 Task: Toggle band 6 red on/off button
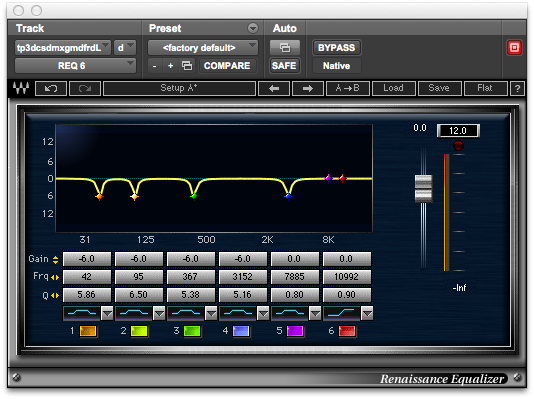[347, 331]
